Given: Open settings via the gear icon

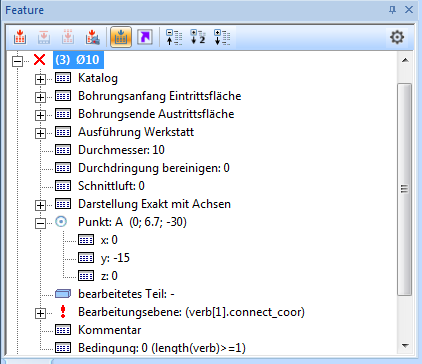Looking at the screenshot, I should pyautogui.click(x=397, y=37).
